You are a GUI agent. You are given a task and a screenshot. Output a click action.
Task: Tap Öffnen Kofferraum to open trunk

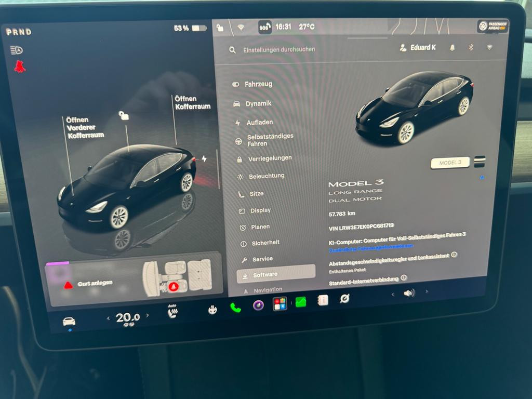192,102
